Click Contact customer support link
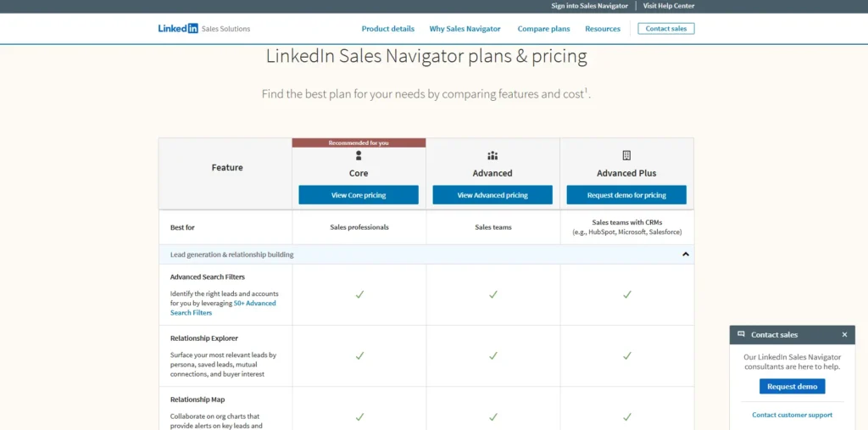This screenshot has width=868, height=430. [793, 415]
